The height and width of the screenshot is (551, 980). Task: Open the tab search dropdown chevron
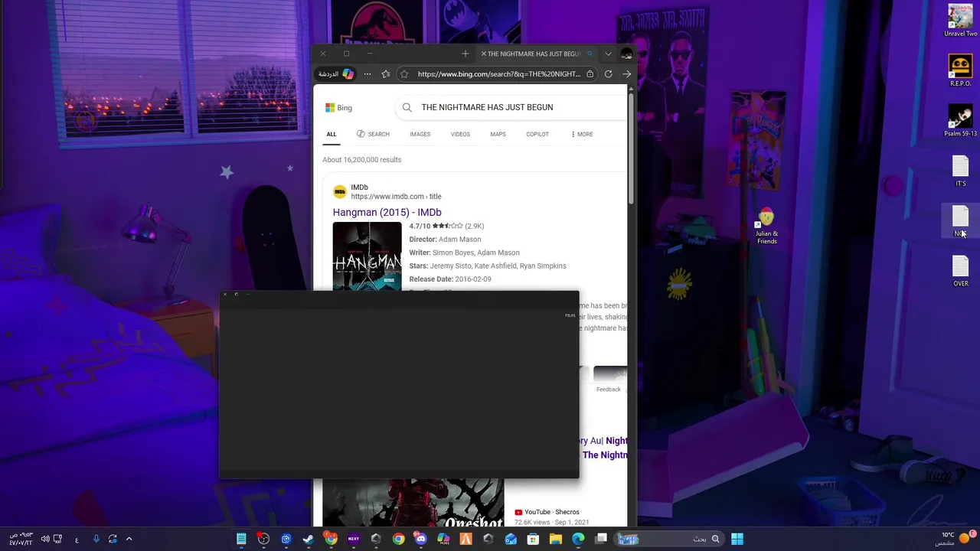[x=608, y=54]
